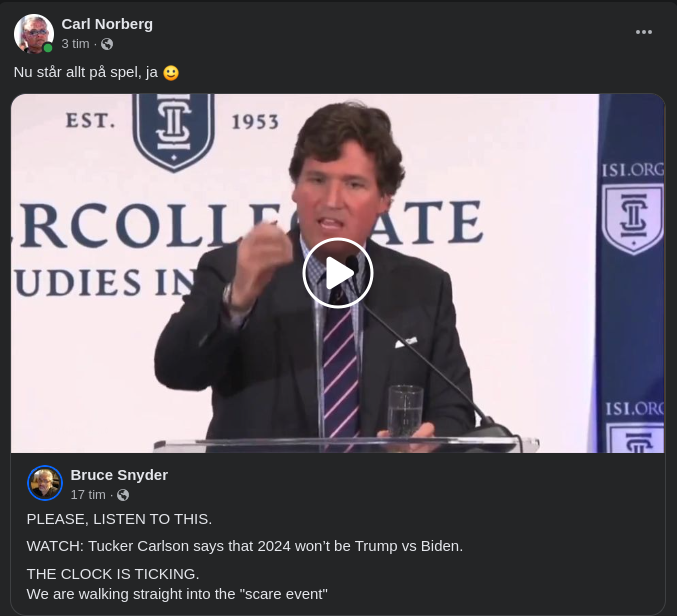The image size is (677, 616).
Task: Click the line mentioning the "scare event"
Action: coord(177,594)
